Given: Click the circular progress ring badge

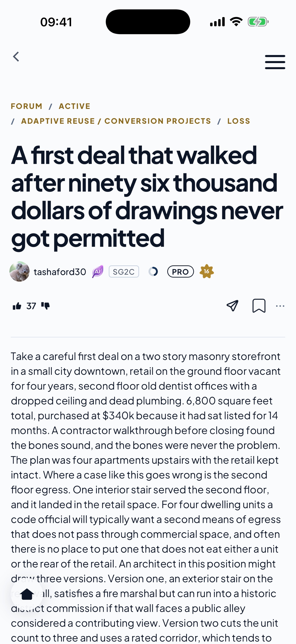Looking at the screenshot, I should pyautogui.click(x=153, y=272).
